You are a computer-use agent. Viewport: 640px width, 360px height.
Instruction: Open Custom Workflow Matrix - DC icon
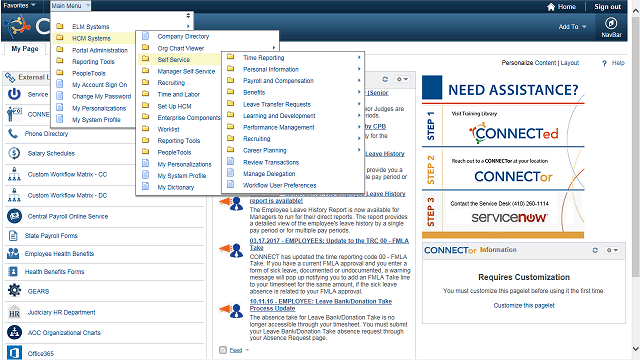click(14, 195)
